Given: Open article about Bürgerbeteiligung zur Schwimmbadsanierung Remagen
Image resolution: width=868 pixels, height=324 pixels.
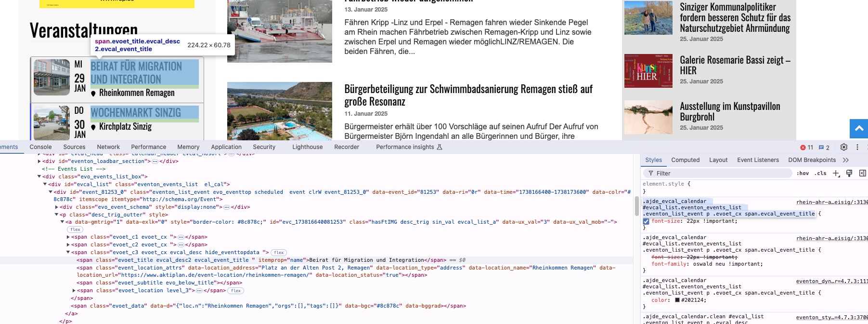Looking at the screenshot, I should (468, 95).
